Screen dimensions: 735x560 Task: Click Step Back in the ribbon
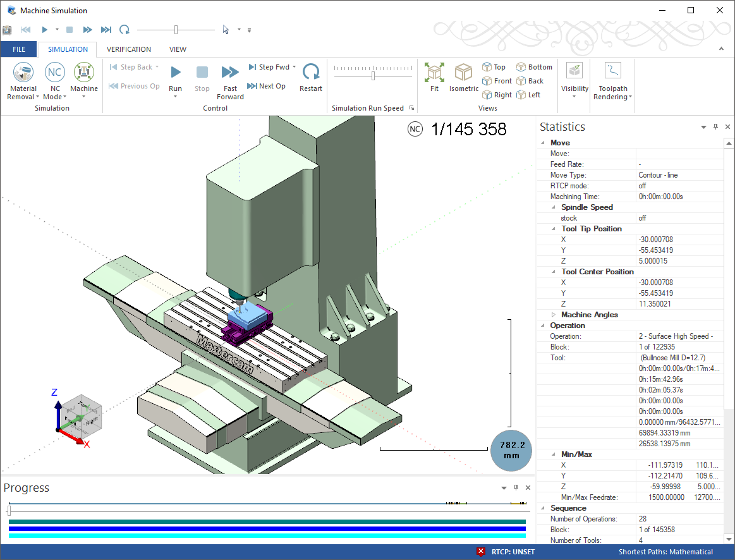click(131, 67)
